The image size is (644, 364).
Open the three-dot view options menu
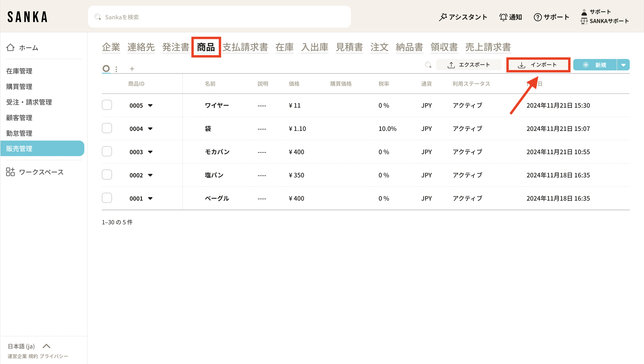pyautogui.click(x=116, y=69)
